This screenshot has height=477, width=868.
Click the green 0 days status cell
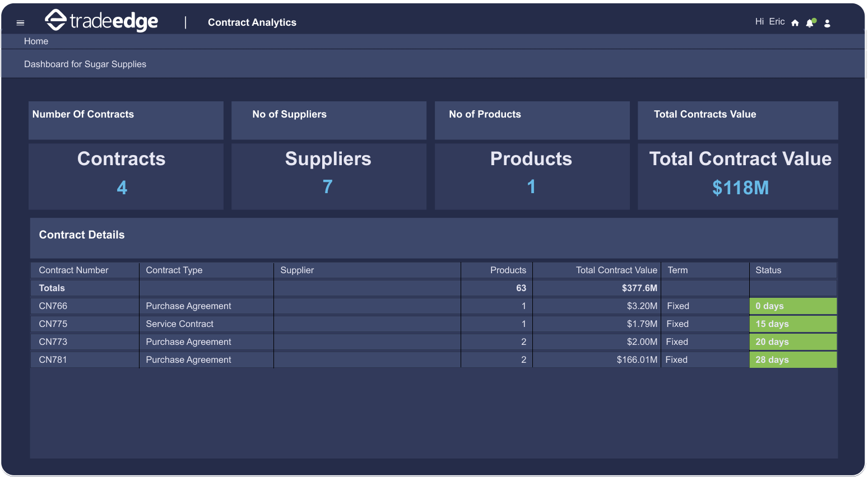[x=792, y=306]
